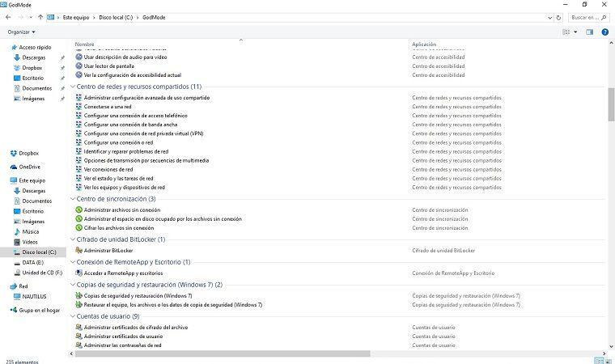Screen dimensions: 615x364
Task: Select Documentos under Este equipo
Action: pos(37,201)
